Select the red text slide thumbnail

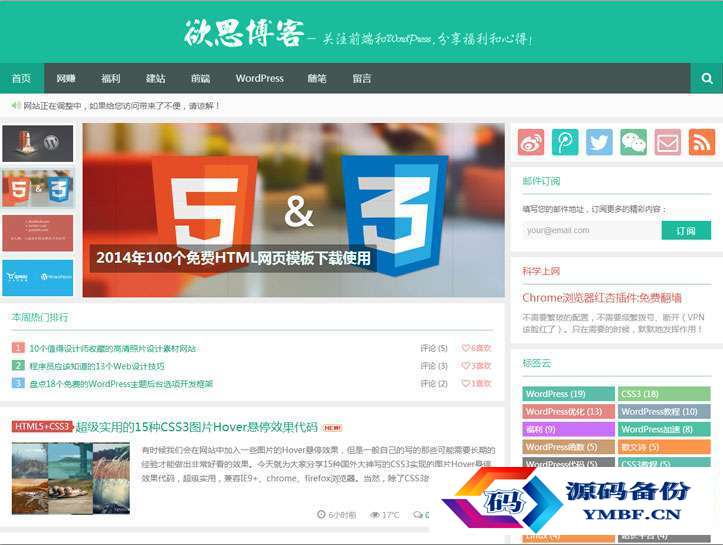coord(38,233)
